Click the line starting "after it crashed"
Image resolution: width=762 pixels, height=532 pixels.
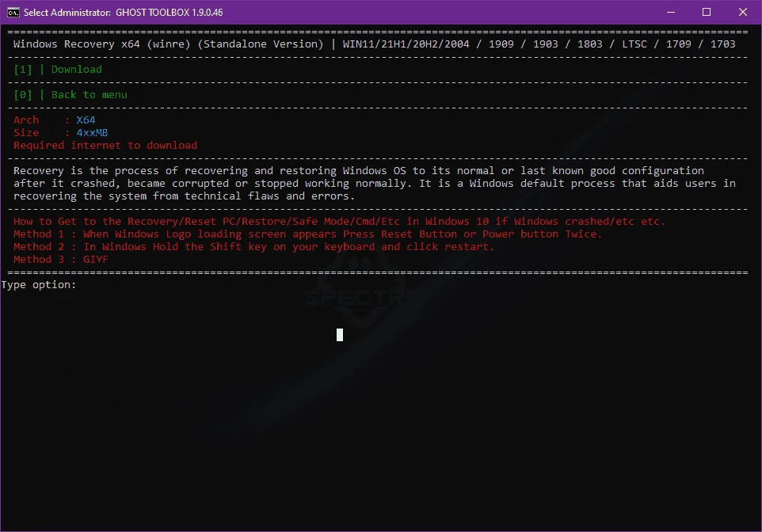click(374, 184)
